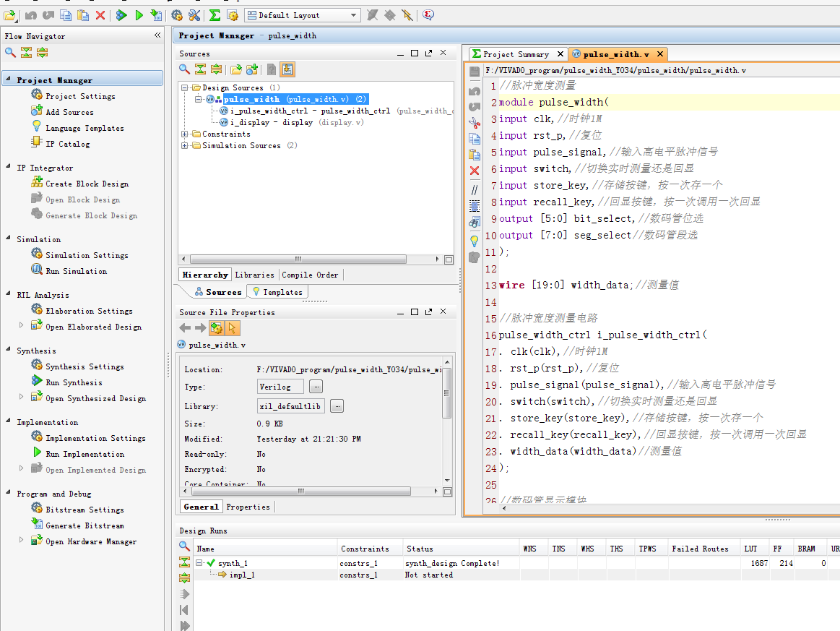Click the Add Sources icon in Sources panel

pyautogui.click(x=252, y=69)
